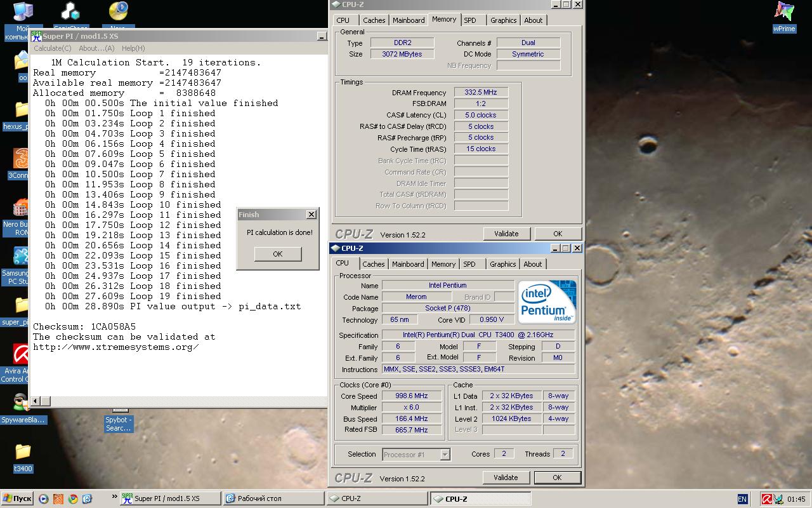Open the SpywareBlaster desktop icon
This screenshot has height=508, width=812.
click(x=22, y=403)
